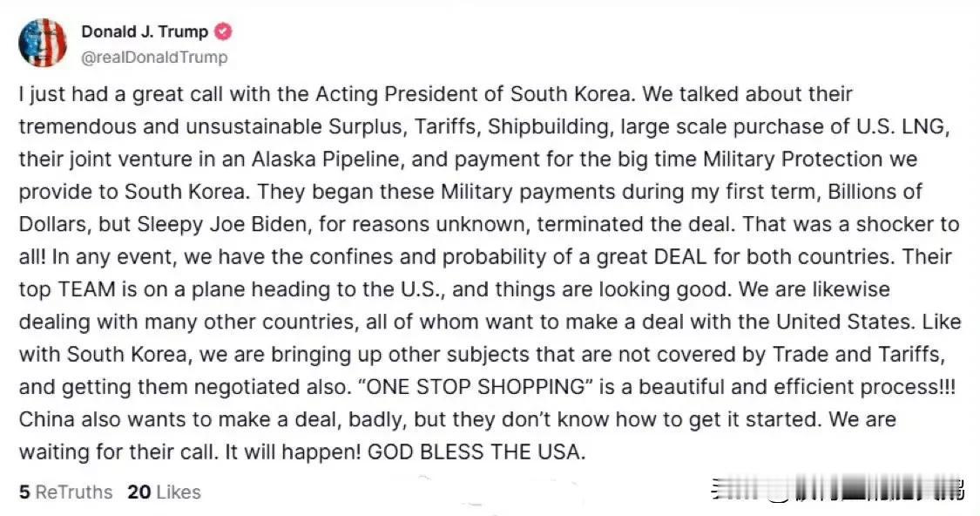Click the words "Military Protection"
The image size is (980, 516).
click(x=793, y=159)
